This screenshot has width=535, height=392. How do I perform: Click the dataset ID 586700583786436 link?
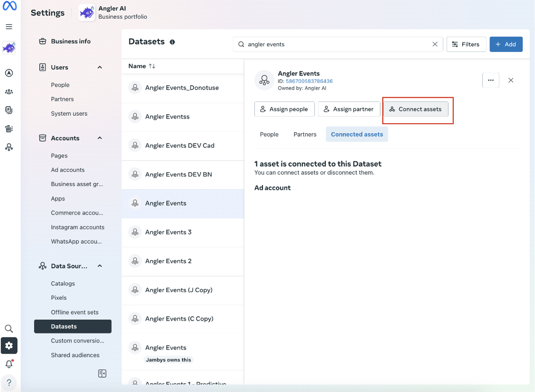309,81
